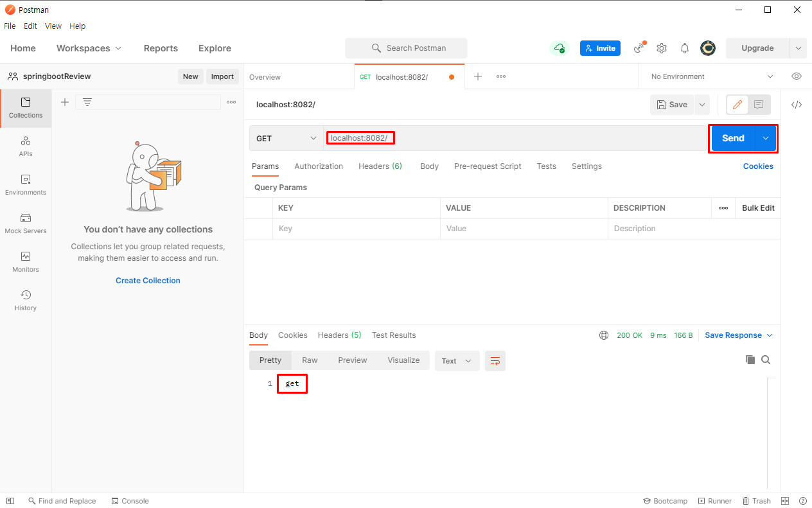Open the notifications bell

coord(685,48)
